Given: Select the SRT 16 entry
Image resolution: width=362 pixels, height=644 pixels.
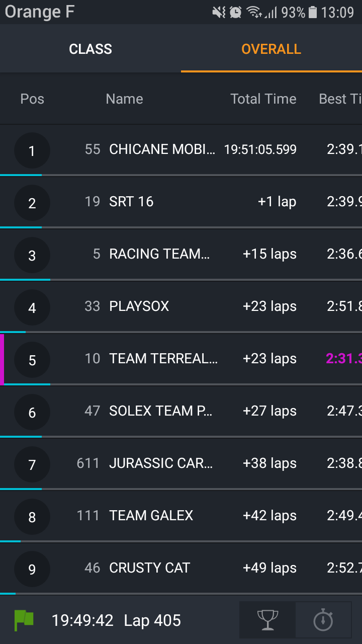Looking at the screenshot, I should [131, 202].
